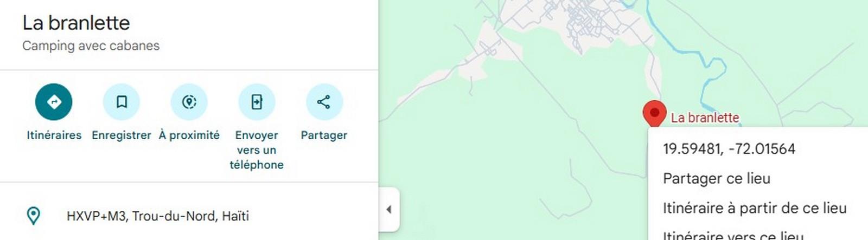Copy coordinates 19.59481, -72.01564 from the menu
Screen dimensions: 868x240
tap(729, 149)
